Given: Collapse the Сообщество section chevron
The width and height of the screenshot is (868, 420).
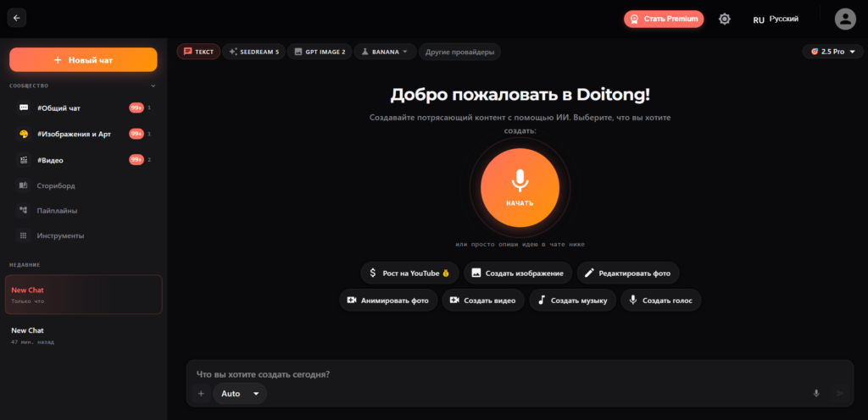Looking at the screenshot, I should pyautogui.click(x=153, y=86).
